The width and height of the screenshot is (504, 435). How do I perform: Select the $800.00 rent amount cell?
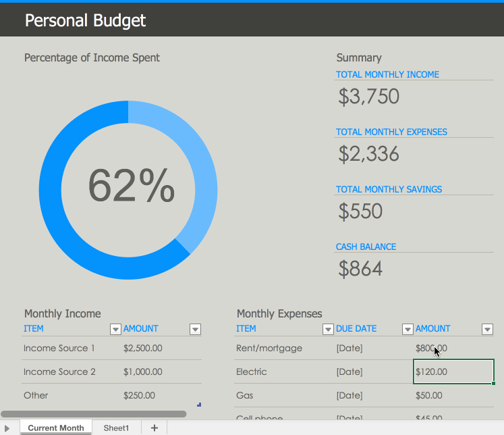tap(453, 348)
